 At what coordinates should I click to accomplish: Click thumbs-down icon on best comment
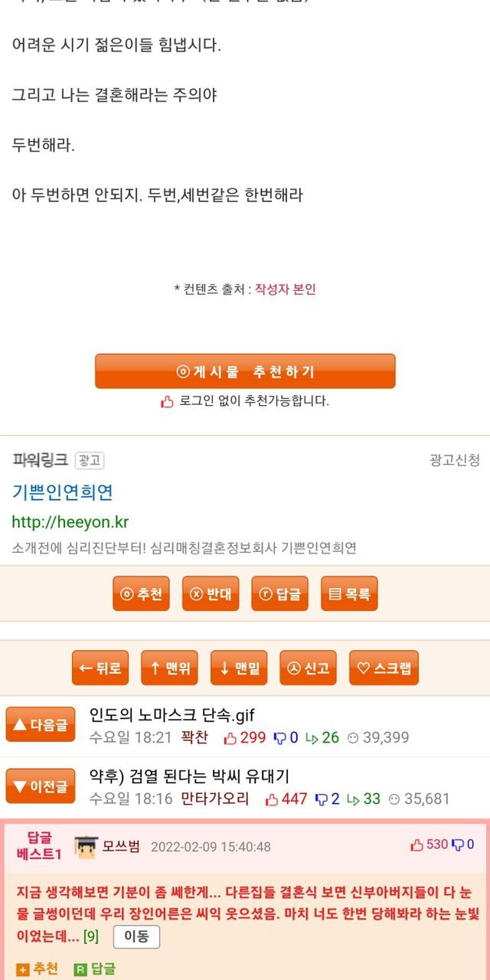458,845
